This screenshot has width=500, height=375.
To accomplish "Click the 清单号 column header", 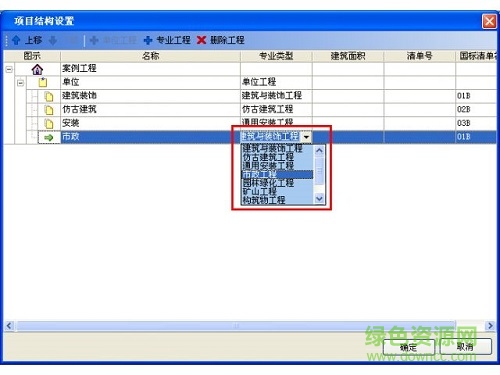I will [420, 56].
